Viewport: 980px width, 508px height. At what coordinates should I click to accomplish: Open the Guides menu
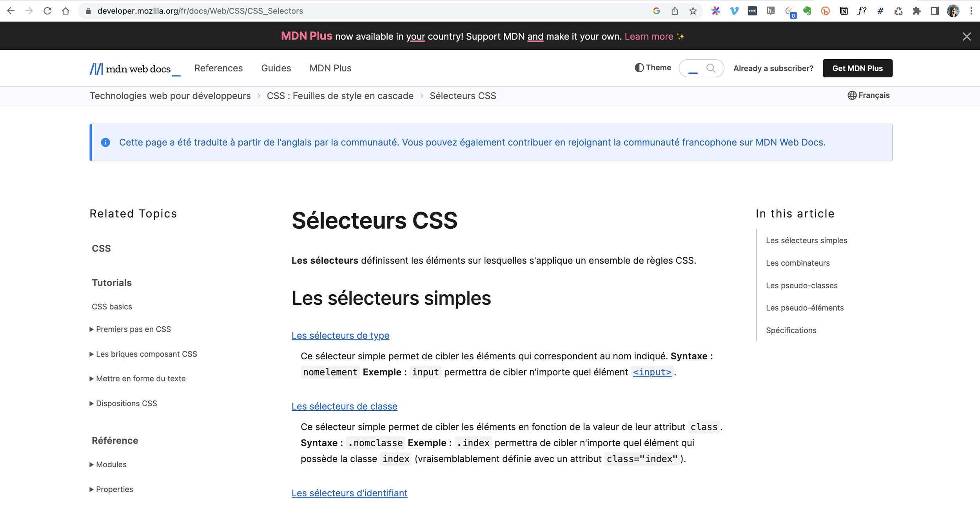click(276, 68)
